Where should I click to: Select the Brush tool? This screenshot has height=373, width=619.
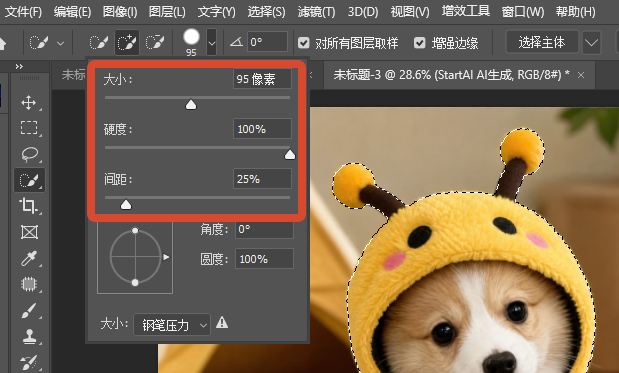[x=29, y=311]
